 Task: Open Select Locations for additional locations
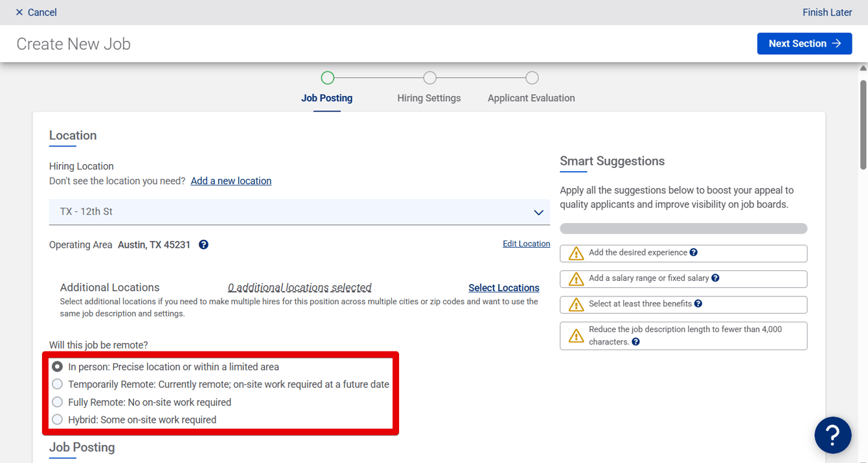tap(504, 288)
